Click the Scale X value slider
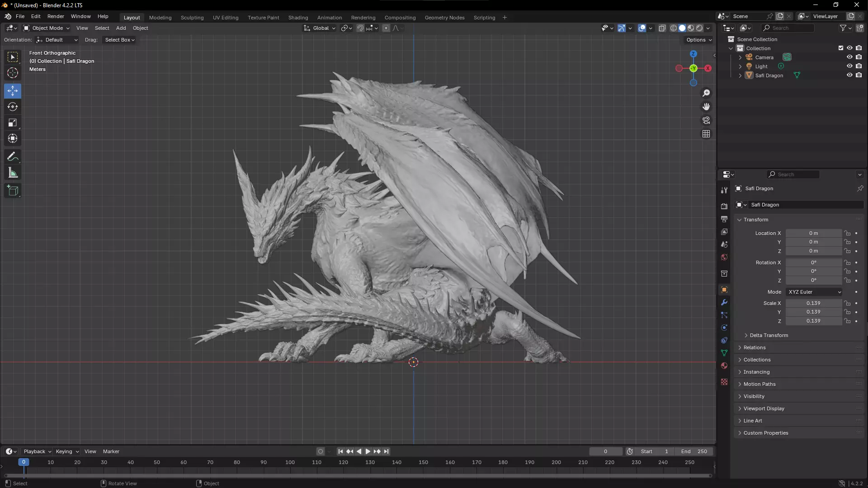Image resolution: width=868 pixels, height=488 pixels. tap(813, 303)
